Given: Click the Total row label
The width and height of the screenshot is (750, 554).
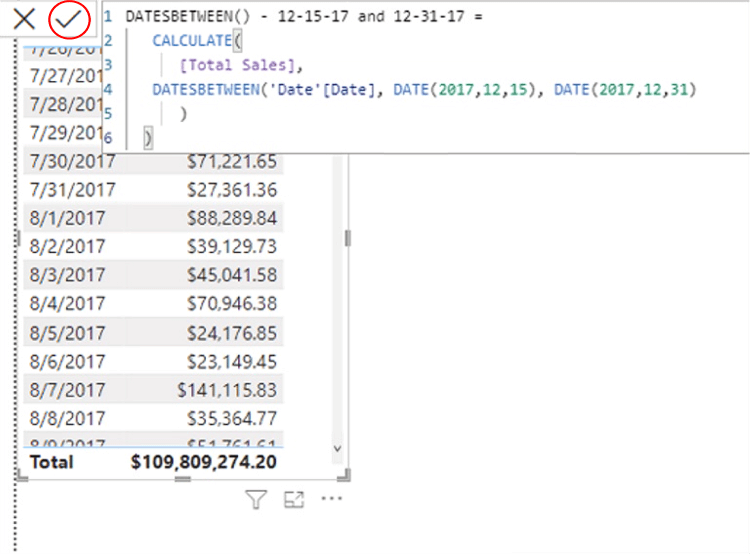Looking at the screenshot, I should click(52, 462).
